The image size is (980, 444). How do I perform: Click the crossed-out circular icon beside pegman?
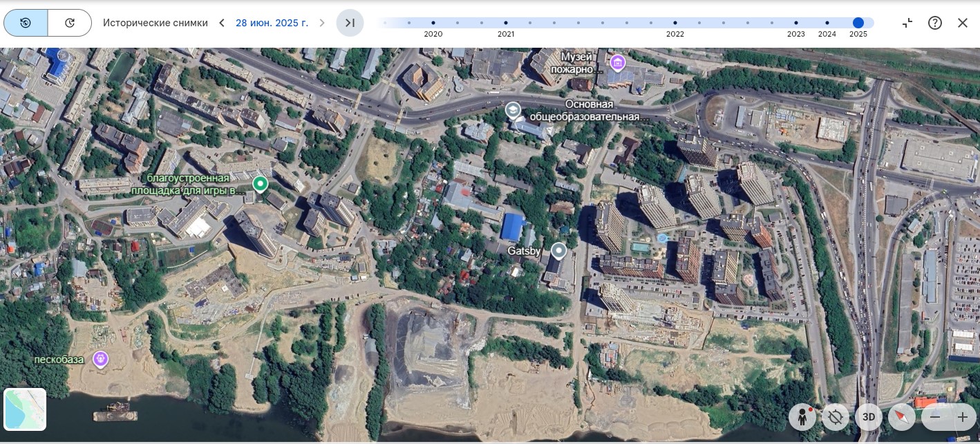click(x=836, y=417)
